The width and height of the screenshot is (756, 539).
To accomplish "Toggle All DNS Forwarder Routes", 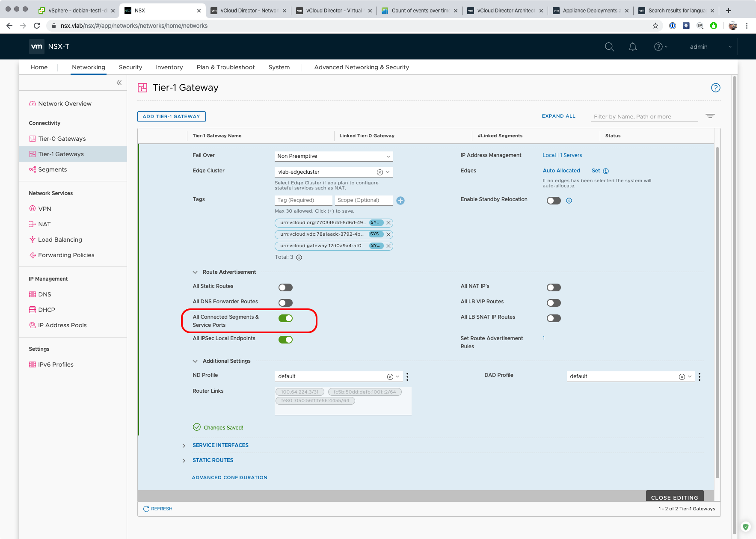I will click(x=285, y=303).
